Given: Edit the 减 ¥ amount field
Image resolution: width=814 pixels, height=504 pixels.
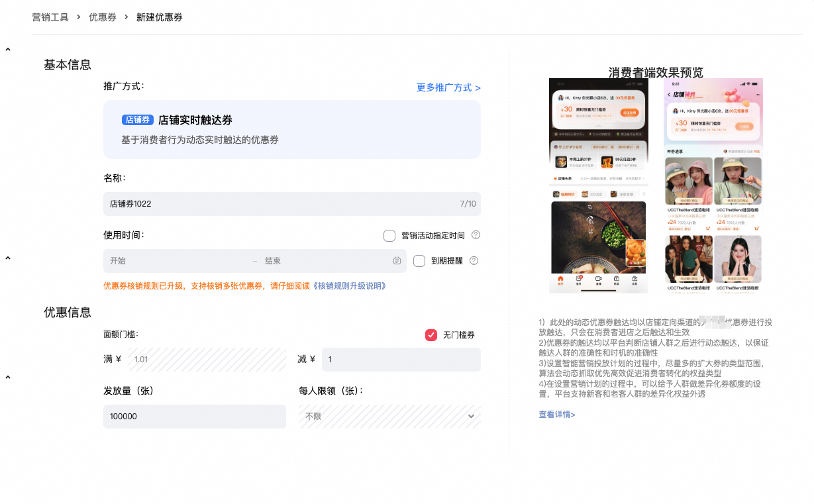Looking at the screenshot, I should click(401, 360).
